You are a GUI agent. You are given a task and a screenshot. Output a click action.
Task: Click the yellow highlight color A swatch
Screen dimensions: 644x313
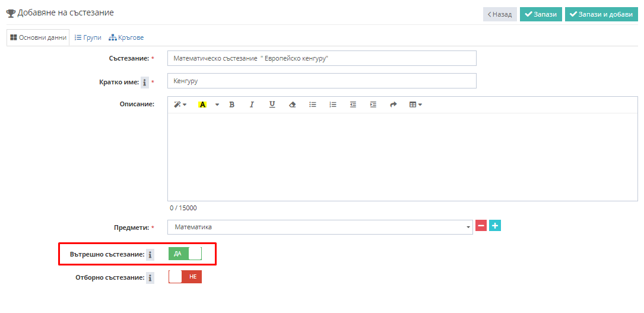click(202, 105)
